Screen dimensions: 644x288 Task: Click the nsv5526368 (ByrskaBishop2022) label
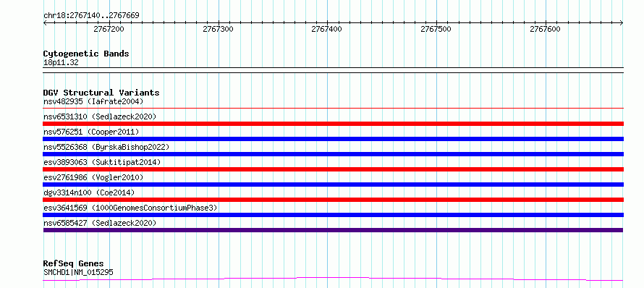point(106,147)
